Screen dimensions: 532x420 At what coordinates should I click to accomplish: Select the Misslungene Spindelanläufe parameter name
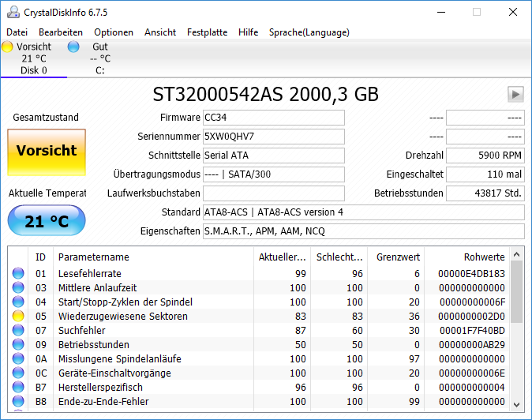120,359
